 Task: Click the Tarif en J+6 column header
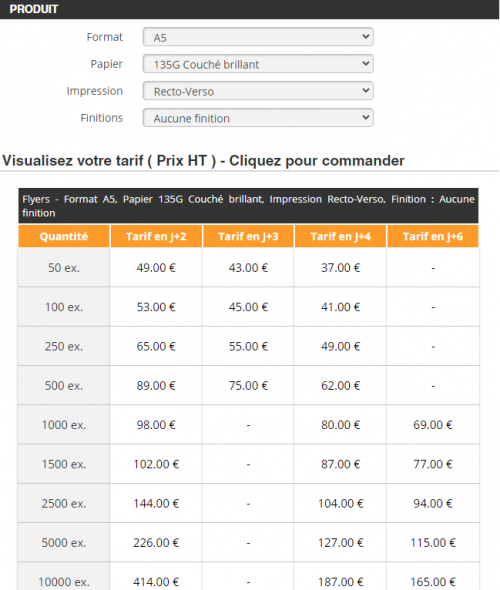point(433,236)
